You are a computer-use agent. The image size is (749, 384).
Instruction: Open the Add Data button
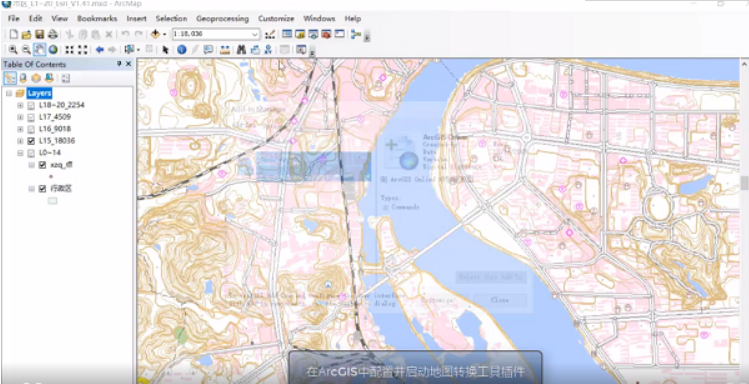(x=155, y=34)
